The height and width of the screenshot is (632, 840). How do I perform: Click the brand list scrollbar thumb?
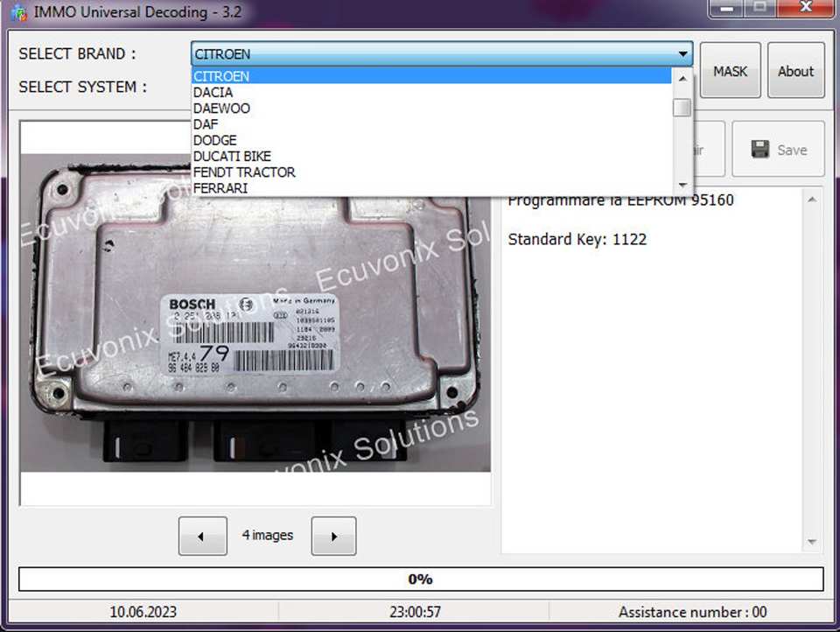pyautogui.click(x=682, y=108)
